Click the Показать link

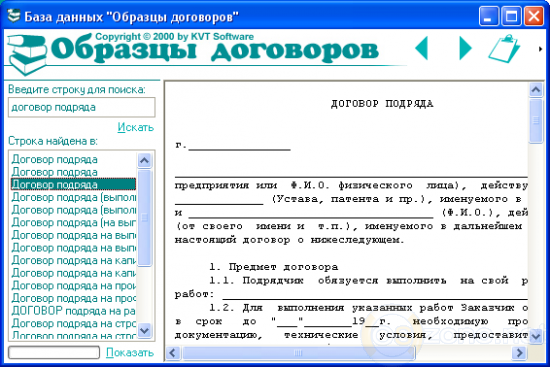click(130, 352)
